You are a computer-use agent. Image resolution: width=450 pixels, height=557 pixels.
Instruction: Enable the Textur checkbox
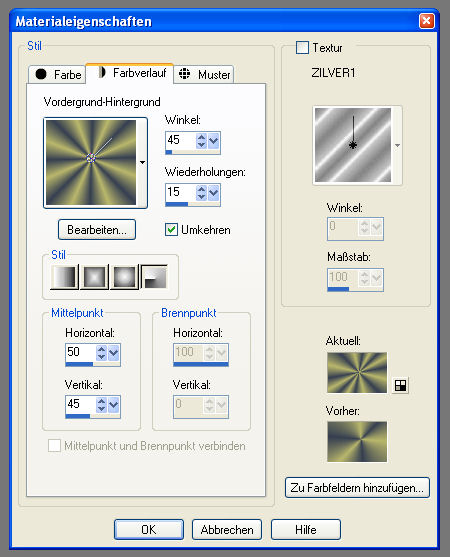[302, 48]
